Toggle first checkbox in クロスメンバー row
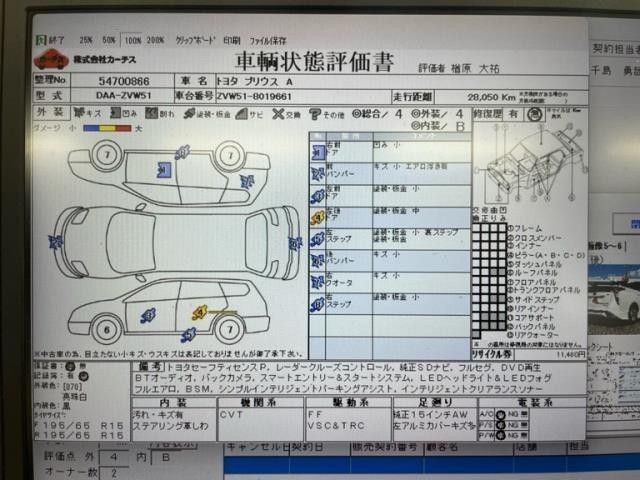The width and height of the screenshot is (640, 480). click(x=476, y=237)
